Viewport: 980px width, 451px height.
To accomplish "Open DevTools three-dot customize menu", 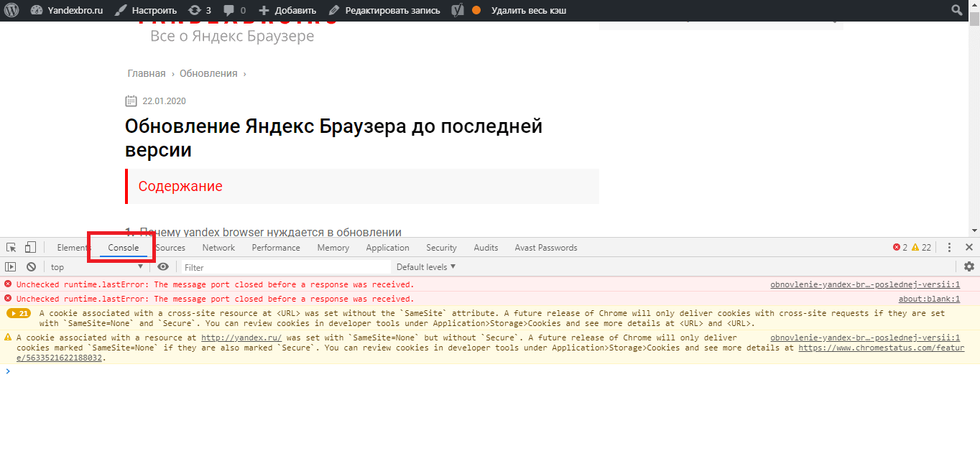I will (949, 247).
